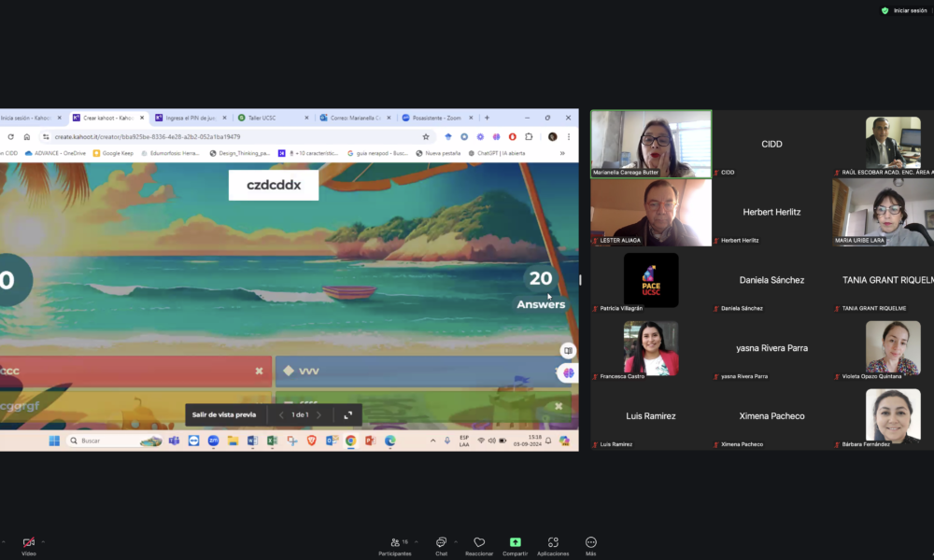This screenshot has height=560, width=934.
Task: Open File Explorer from the taskbar
Action: click(x=233, y=441)
